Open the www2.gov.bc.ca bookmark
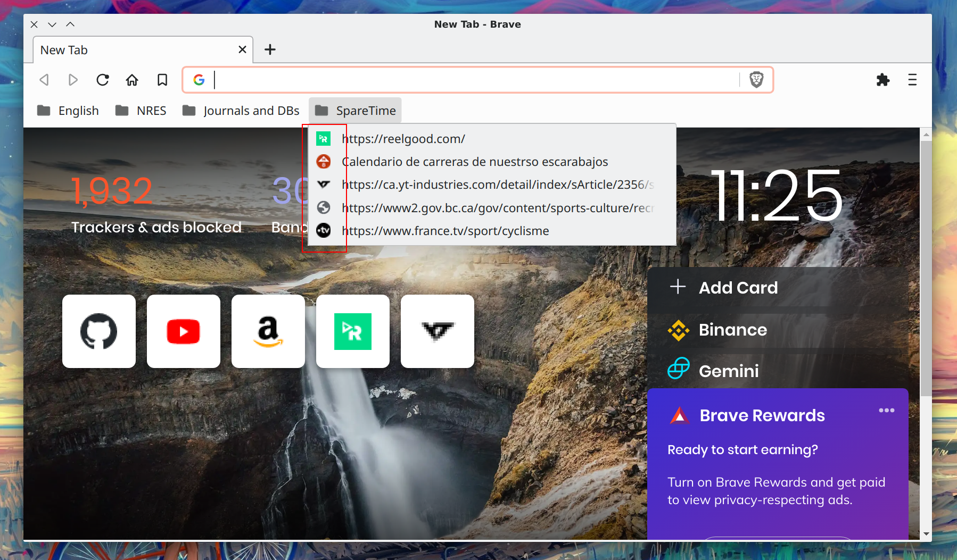The image size is (957, 560). click(x=492, y=208)
